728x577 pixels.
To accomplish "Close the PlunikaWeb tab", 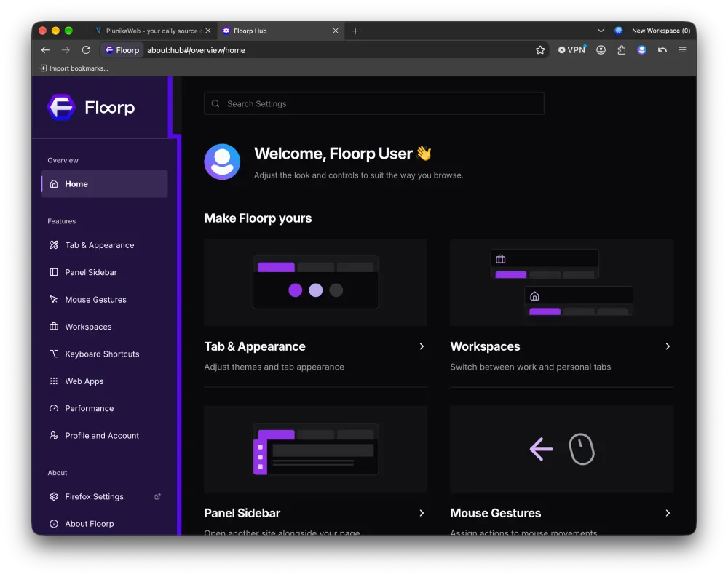I will (x=208, y=31).
